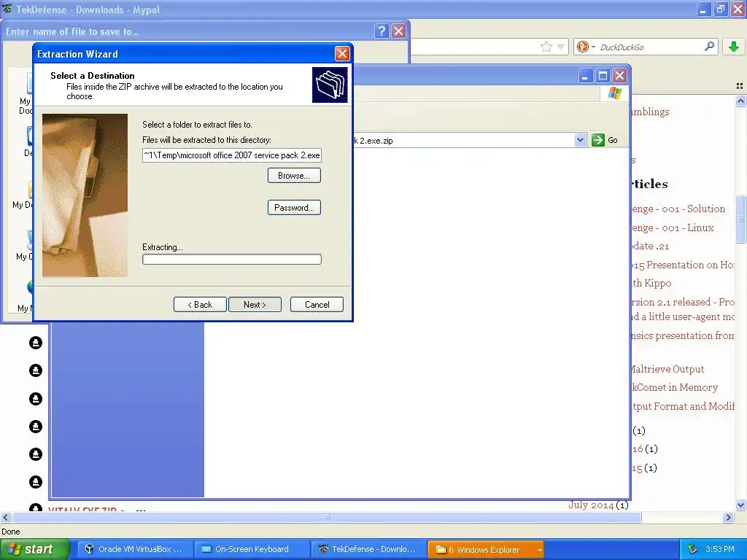
Task: Click the Extracting progress bar
Action: tap(232, 259)
